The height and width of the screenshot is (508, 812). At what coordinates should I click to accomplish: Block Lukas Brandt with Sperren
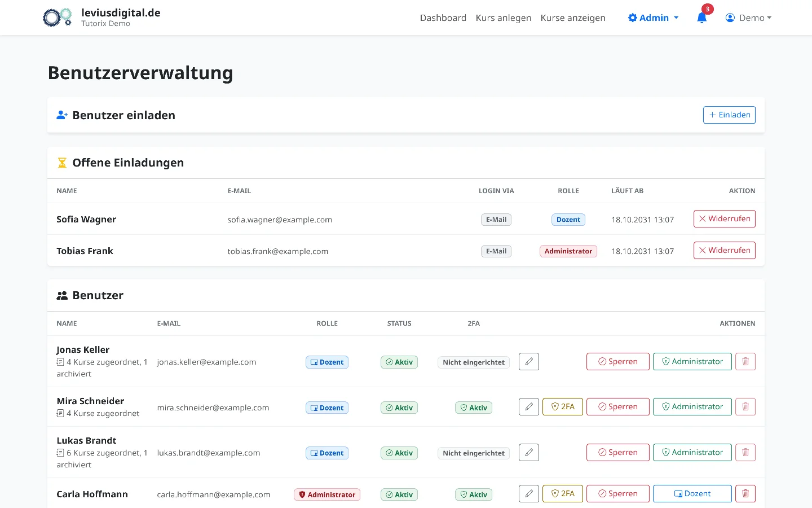pyautogui.click(x=618, y=452)
